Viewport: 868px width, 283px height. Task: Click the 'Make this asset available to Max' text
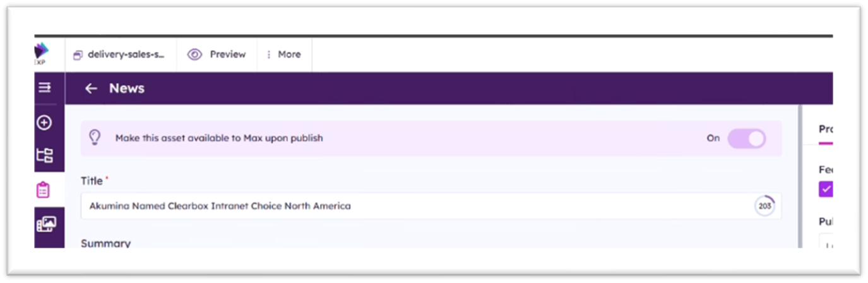click(x=219, y=138)
